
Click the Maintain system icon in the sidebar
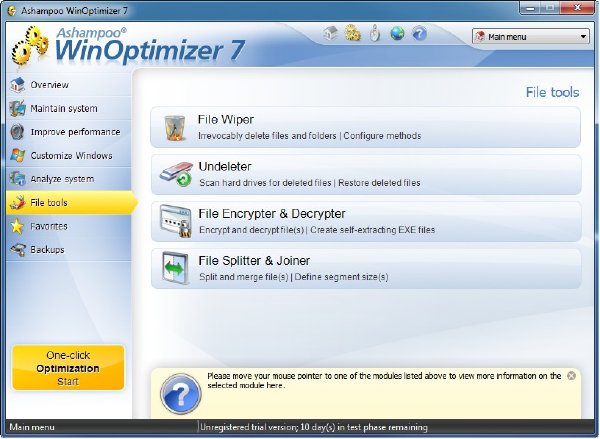tap(18, 108)
